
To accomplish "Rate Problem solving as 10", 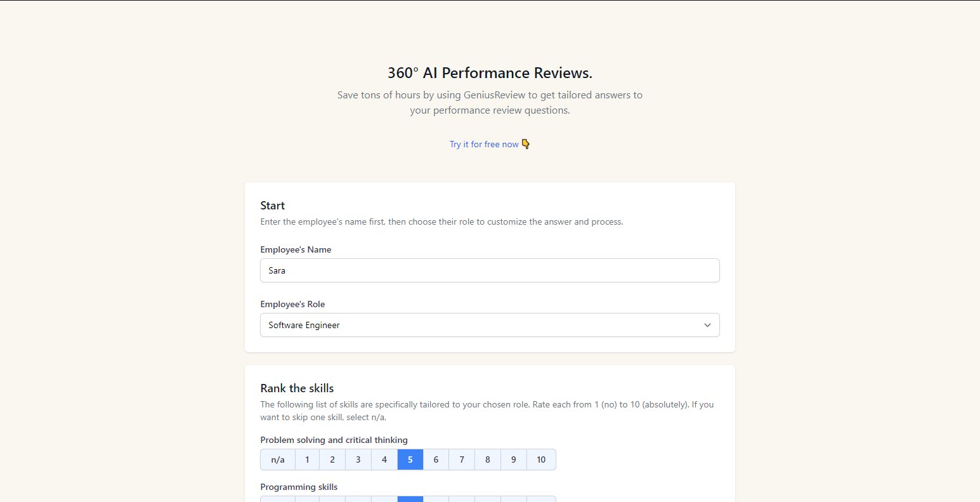I will pos(541,459).
